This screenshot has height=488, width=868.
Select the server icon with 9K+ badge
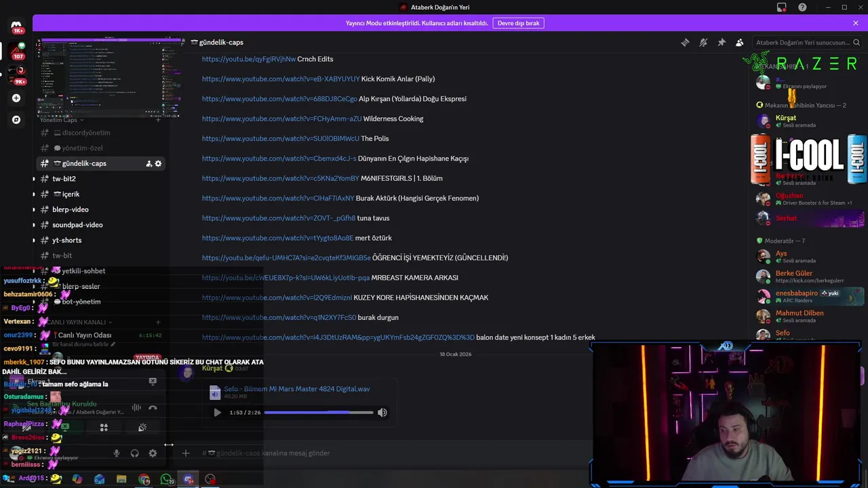(x=16, y=75)
